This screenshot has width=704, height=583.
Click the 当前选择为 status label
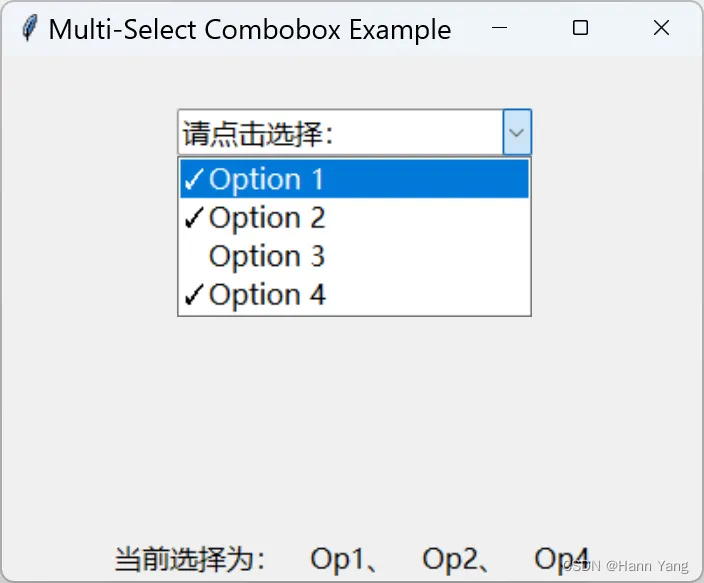pyautogui.click(x=190, y=559)
